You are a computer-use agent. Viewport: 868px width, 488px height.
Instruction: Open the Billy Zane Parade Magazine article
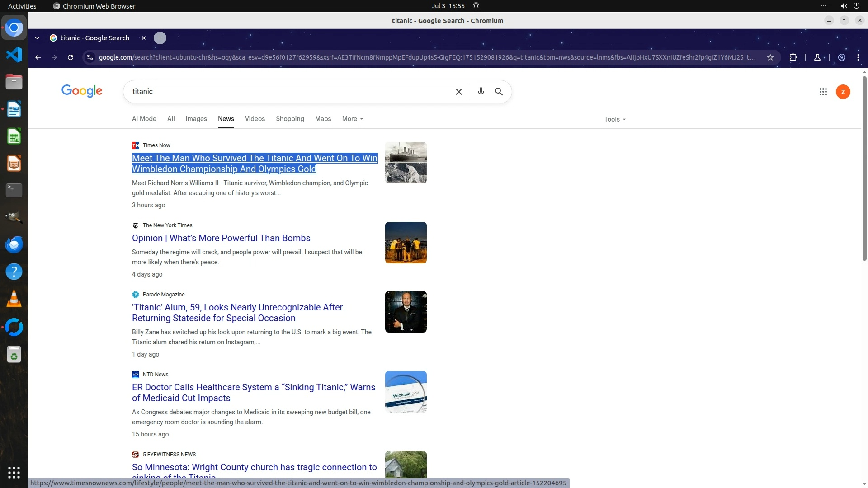237,312
